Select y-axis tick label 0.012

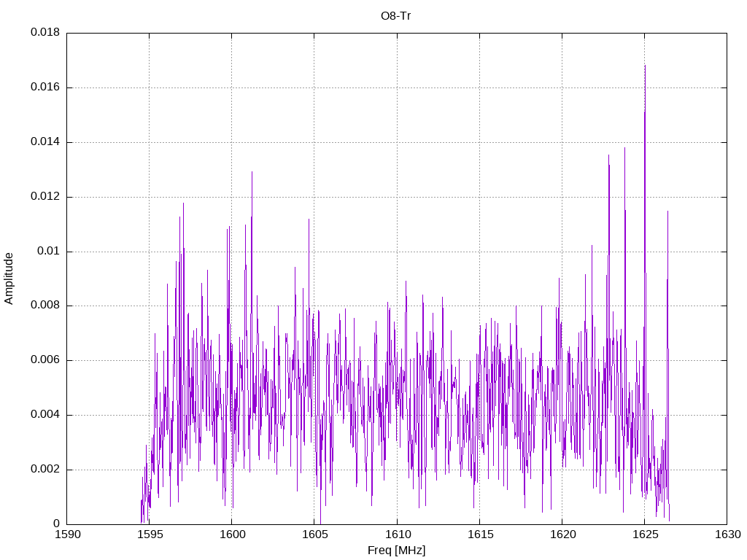(x=45, y=196)
